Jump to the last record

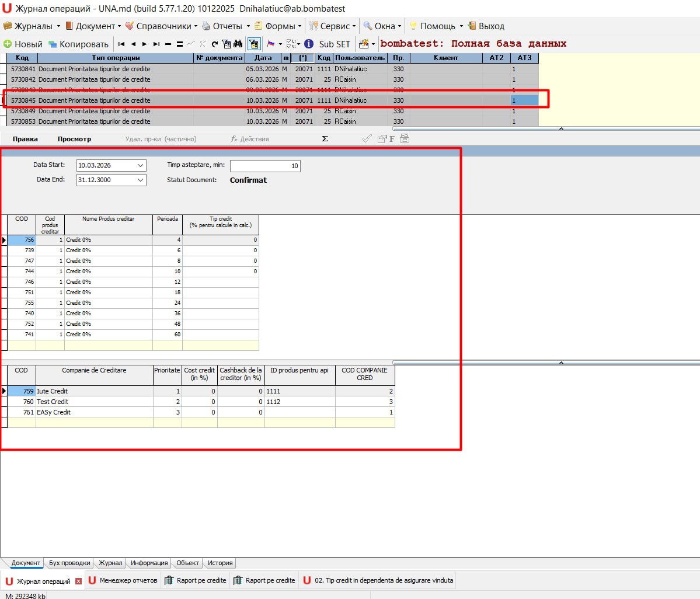click(156, 44)
